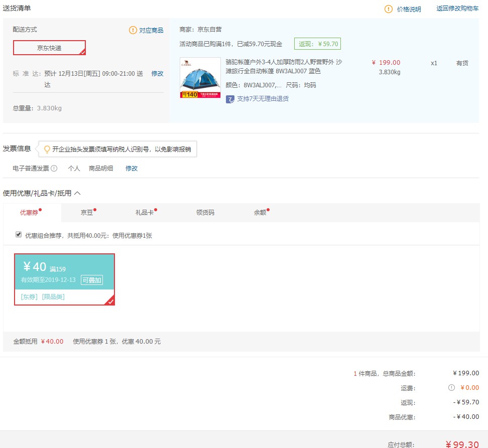
Task: Click 修改 in the invoice info row
Action: click(132, 169)
